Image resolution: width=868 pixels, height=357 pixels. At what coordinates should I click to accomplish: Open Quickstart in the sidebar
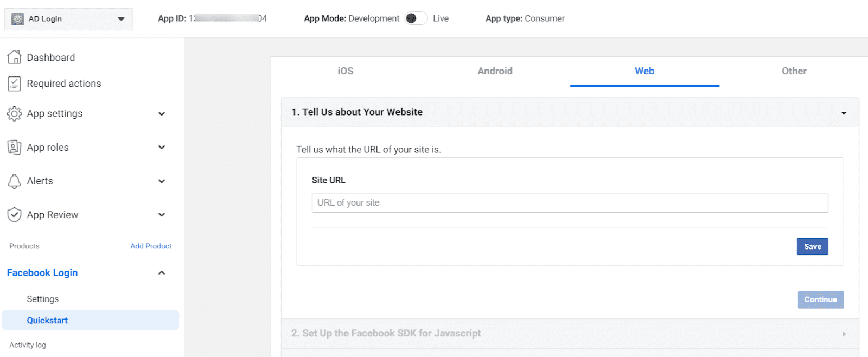pyautogui.click(x=91, y=320)
